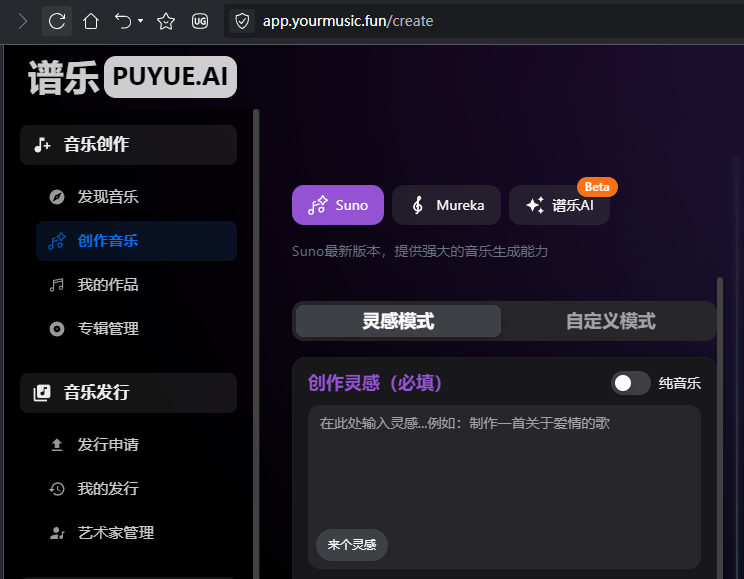744x579 pixels.
Task: Open 发现音乐 in the sidebar
Action: click(x=136, y=196)
